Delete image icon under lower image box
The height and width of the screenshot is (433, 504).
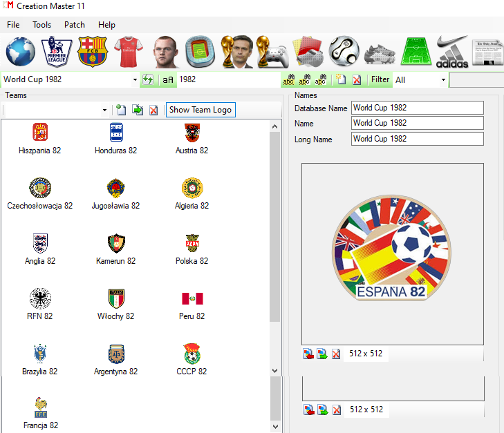pyautogui.click(x=337, y=410)
